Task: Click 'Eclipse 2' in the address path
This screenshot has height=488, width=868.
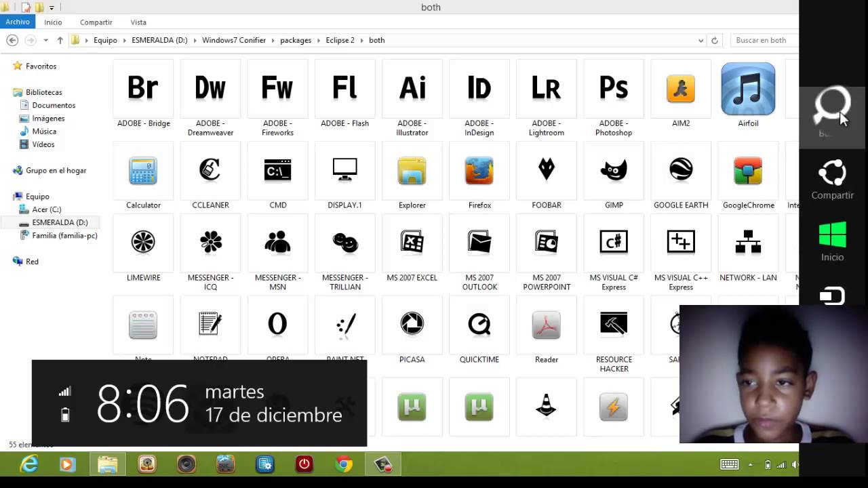Action: (x=340, y=40)
